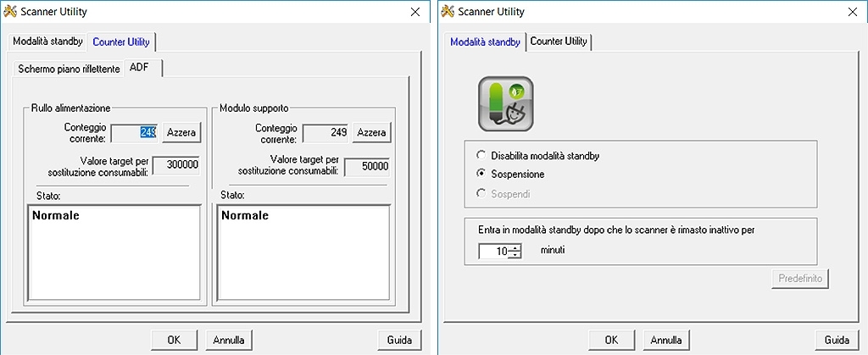Open the ADF sub-tab
The height and width of the screenshot is (355, 868).
click(138, 68)
